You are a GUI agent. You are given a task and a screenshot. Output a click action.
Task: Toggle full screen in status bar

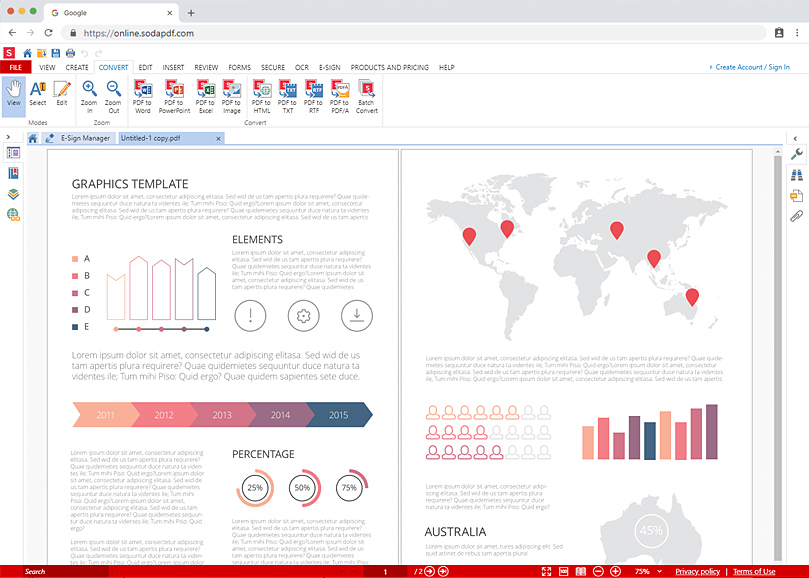pos(546,571)
